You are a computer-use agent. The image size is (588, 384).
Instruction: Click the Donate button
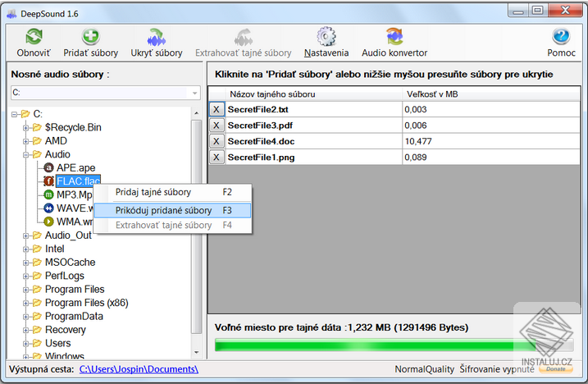tap(556, 369)
